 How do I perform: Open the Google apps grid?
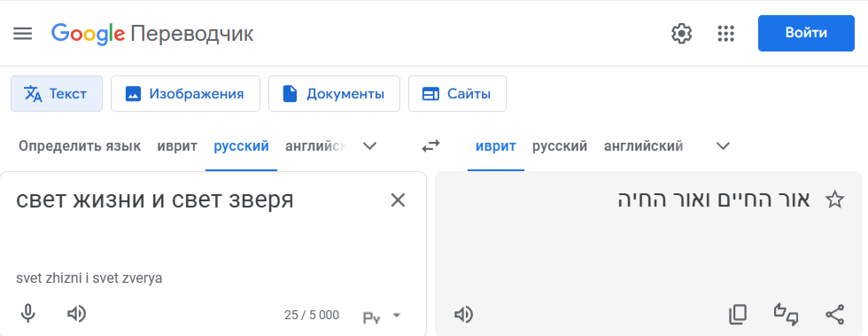pyautogui.click(x=725, y=34)
